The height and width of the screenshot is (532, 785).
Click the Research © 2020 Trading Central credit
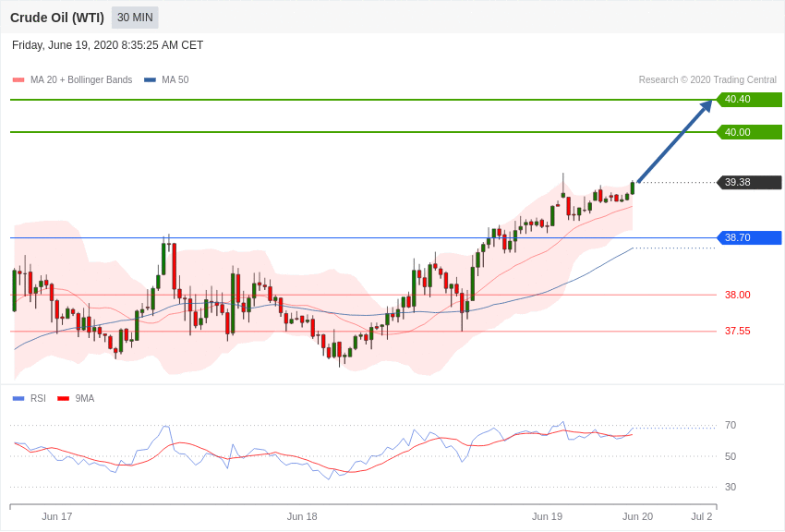pyautogui.click(x=707, y=79)
